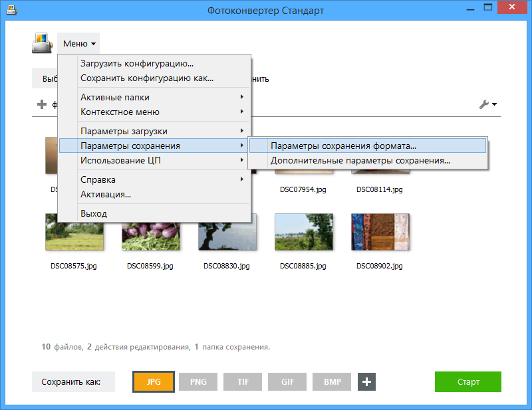532x410 pixels.
Task: Click the DSC08830.jpg file name label
Action: pos(227,266)
